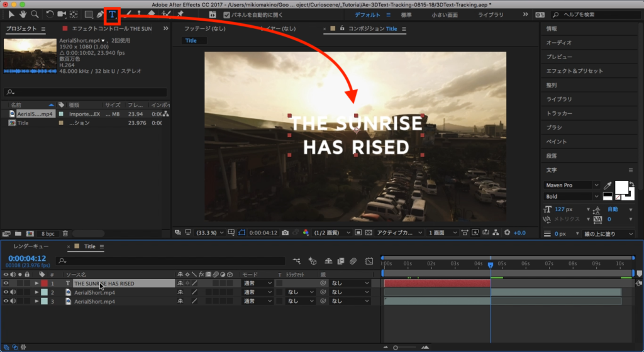Select the Pen tool
This screenshot has width=644, height=352.
click(100, 14)
